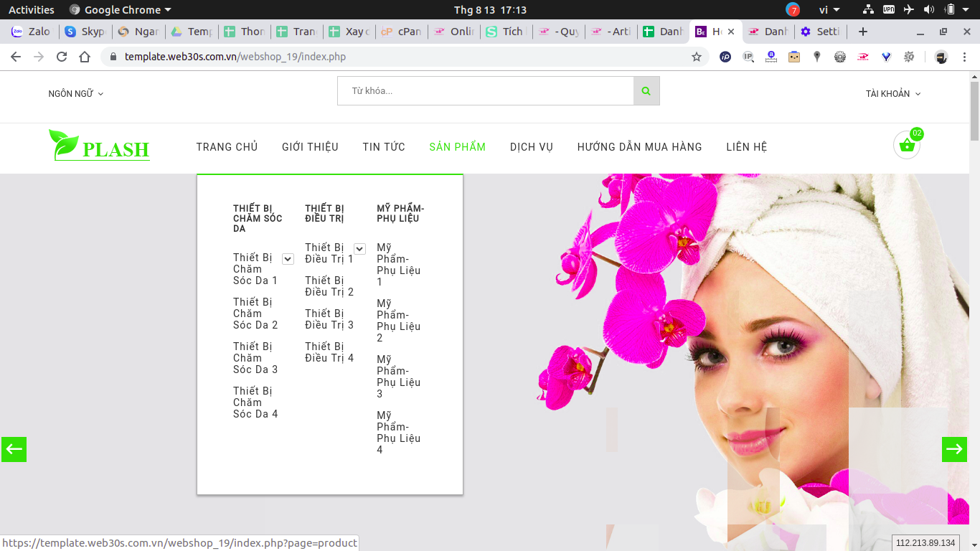Screen dimensions: 980x551
Task: Click the wired network icon in top bar
Action: point(869,9)
